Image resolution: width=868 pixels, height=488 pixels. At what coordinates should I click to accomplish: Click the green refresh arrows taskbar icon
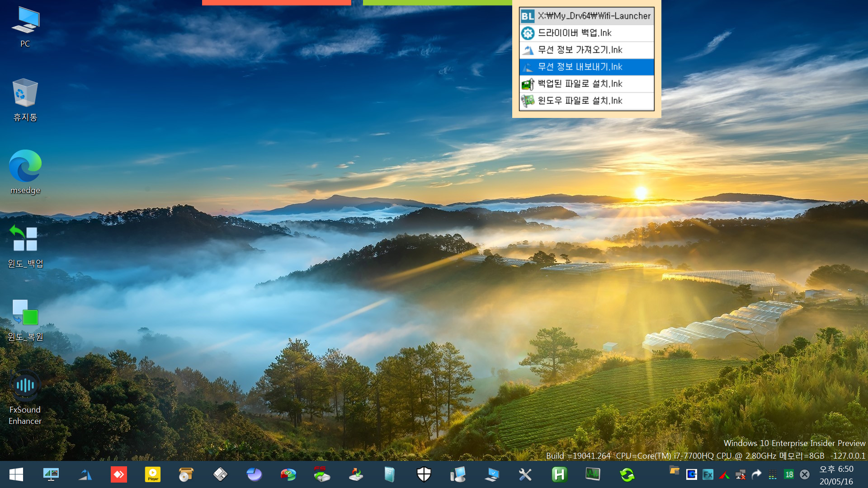[x=627, y=474]
